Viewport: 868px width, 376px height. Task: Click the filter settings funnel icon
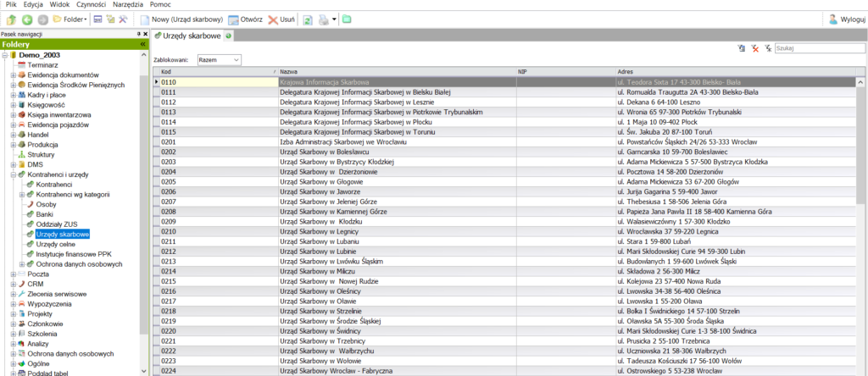(742, 48)
